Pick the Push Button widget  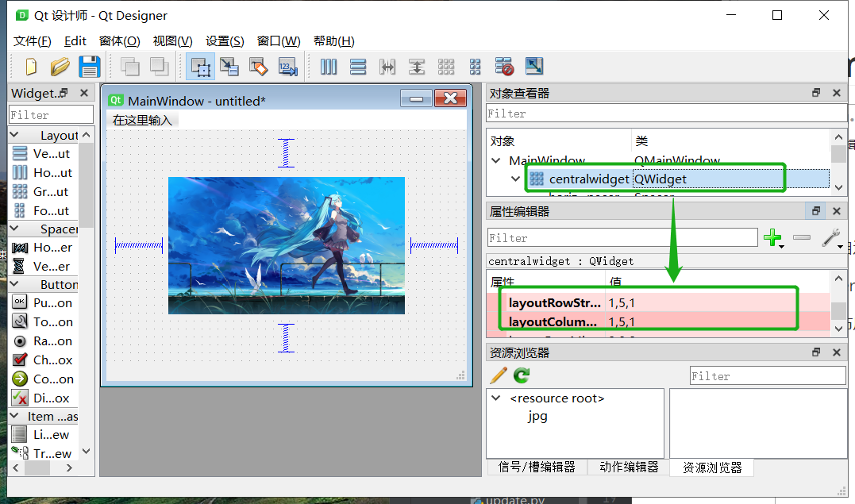click(x=43, y=302)
